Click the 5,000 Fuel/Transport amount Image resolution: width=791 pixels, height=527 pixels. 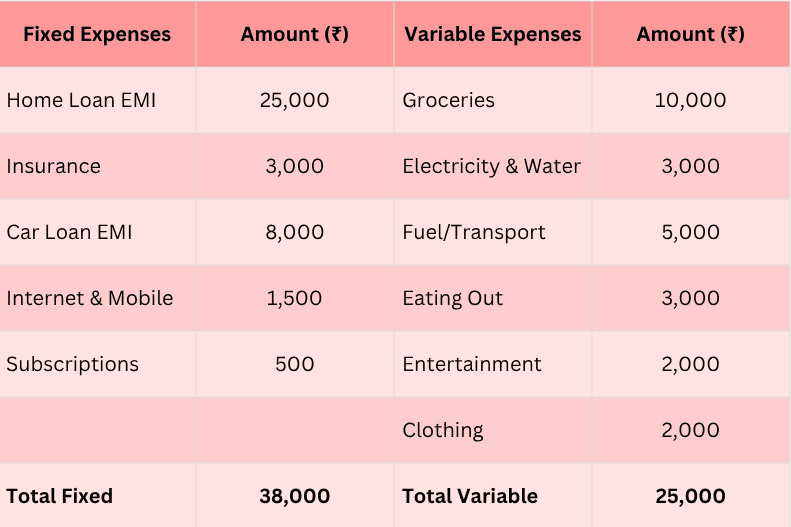[690, 232]
